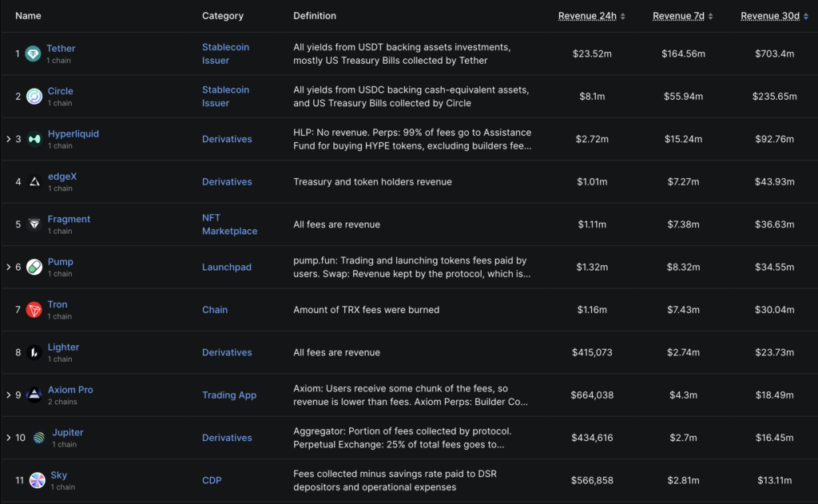818x504 pixels.
Task: Click the Pump pill logo icon
Action: pyautogui.click(x=34, y=267)
